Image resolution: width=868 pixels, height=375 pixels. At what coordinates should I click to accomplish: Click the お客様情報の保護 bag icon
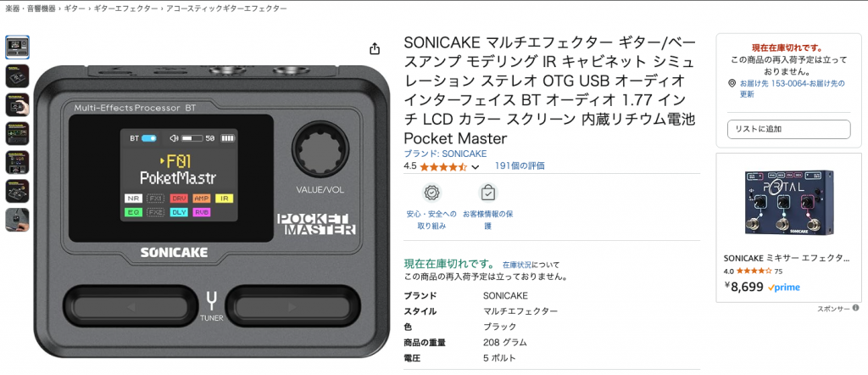[487, 193]
